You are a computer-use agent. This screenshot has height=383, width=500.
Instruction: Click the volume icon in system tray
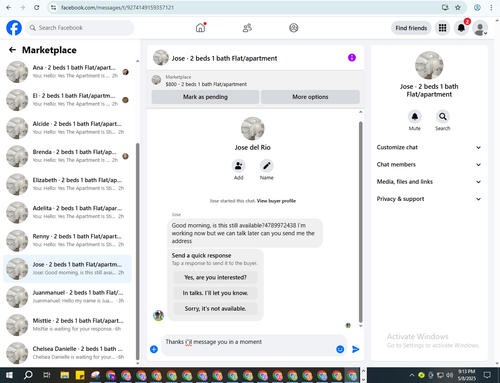click(x=450, y=375)
